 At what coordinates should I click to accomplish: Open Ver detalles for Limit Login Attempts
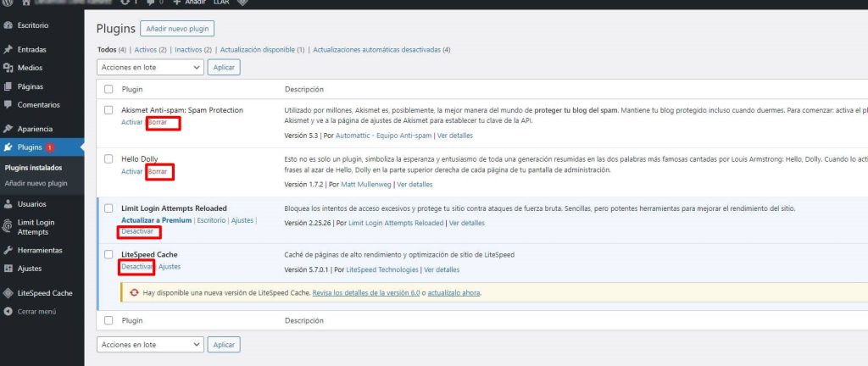(x=467, y=224)
